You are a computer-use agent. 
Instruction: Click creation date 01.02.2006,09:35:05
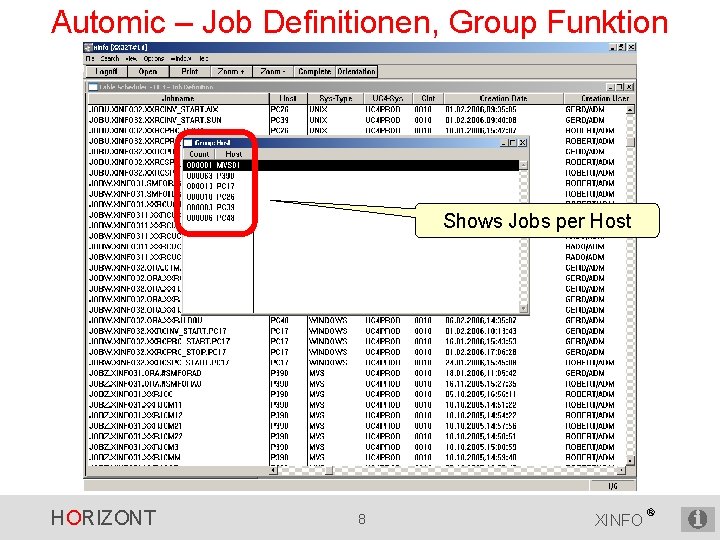(x=481, y=110)
